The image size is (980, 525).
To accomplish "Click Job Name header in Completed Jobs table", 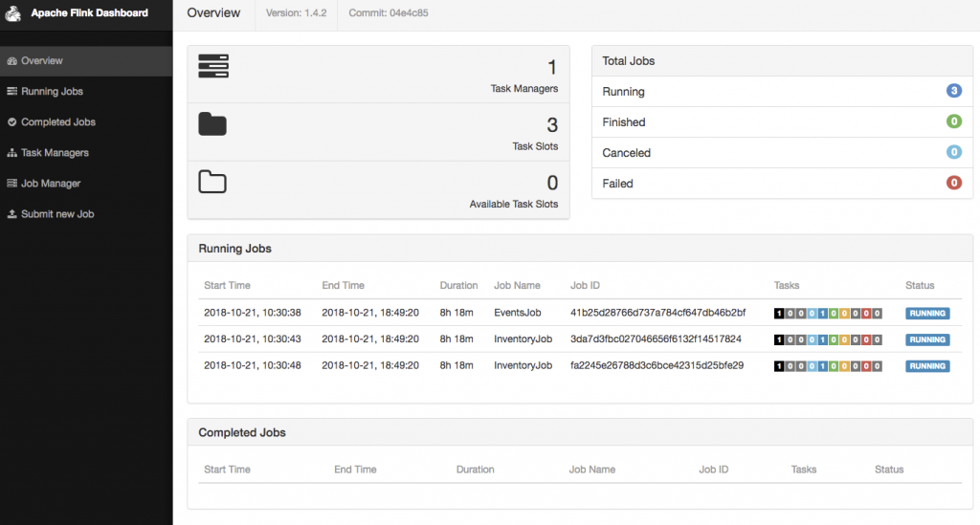I will tap(591, 470).
